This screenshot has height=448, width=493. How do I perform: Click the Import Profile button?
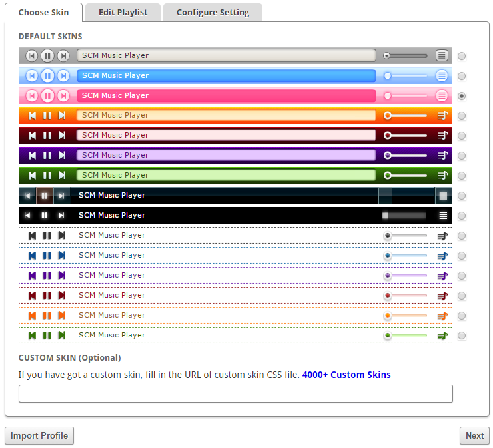click(x=39, y=435)
